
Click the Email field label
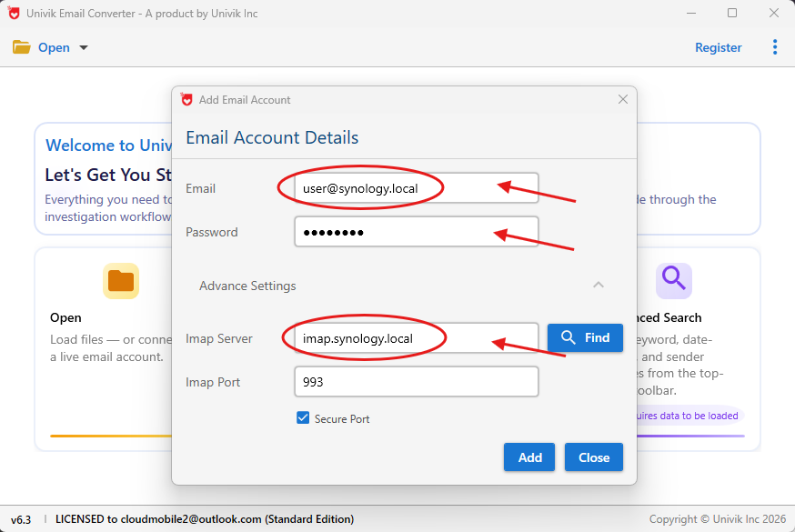(x=200, y=188)
